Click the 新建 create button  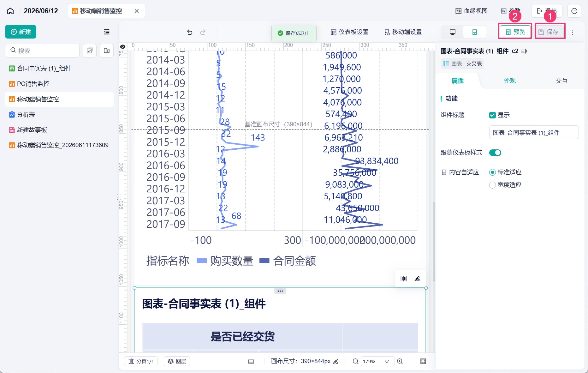coord(21,32)
